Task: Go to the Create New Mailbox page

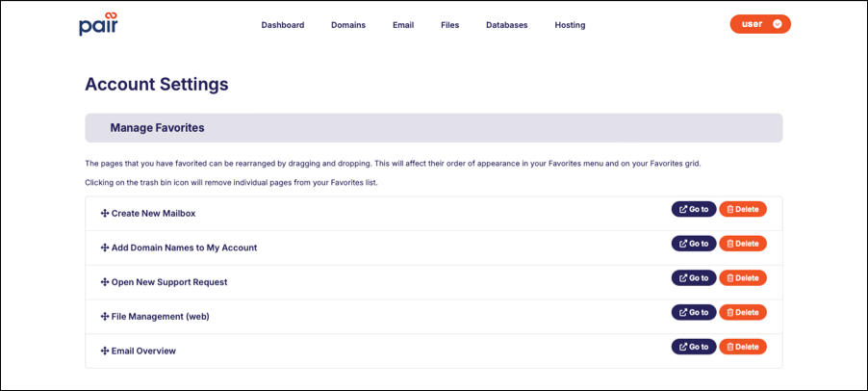Action: tap(694, 209)
